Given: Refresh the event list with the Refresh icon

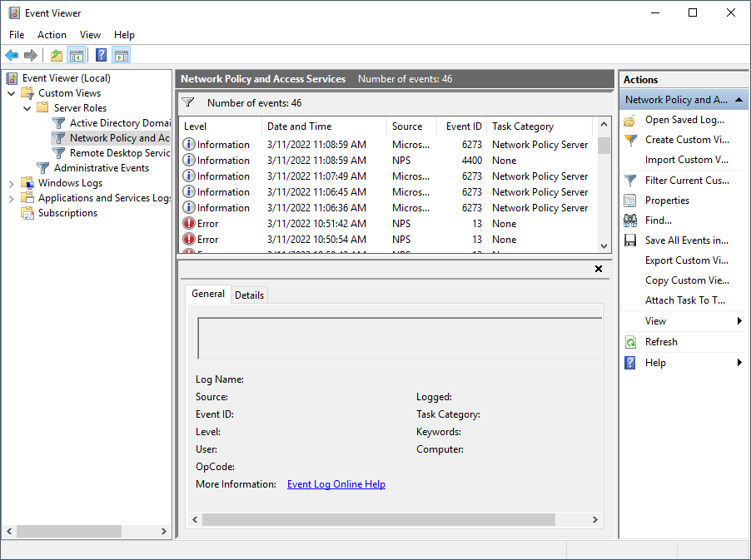Looking at the screenshot, I should pyautogui.click(x=630, y=341).
